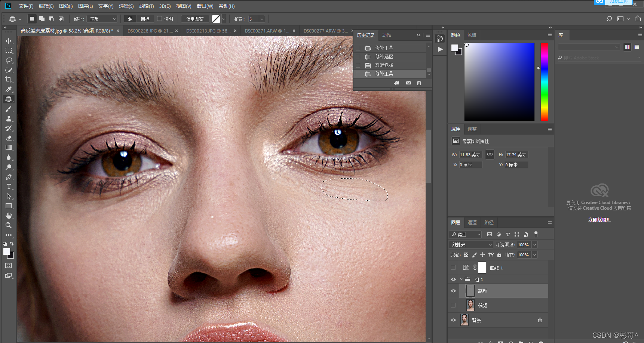Select the Clone Stamp tool
This screenshot has height=343, width=644.
click(9, 118)
